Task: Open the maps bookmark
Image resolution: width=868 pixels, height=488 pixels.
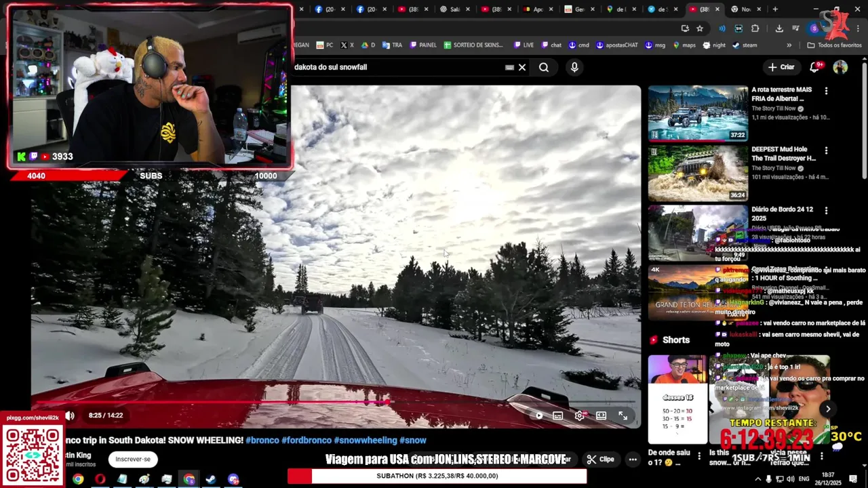Action: 684,45
